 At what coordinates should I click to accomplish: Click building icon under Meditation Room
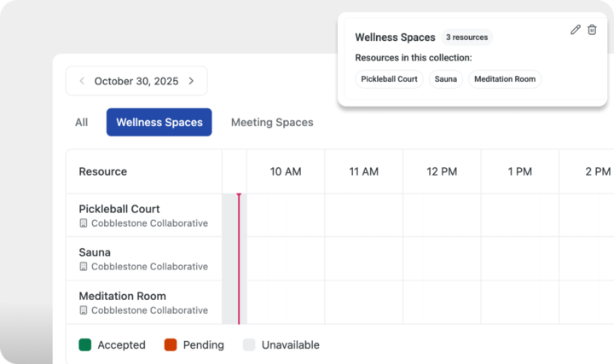[84, 310]
